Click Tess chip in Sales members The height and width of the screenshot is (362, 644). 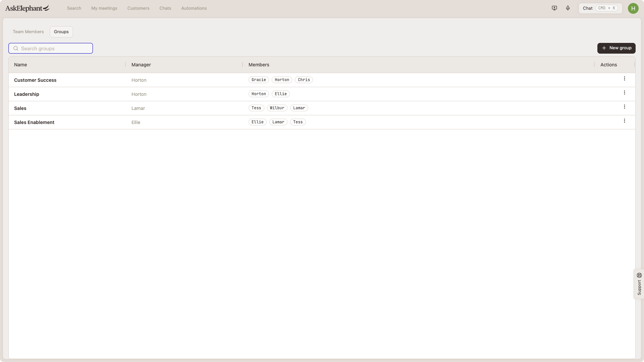pyautogui.click(x=256, y=108)
